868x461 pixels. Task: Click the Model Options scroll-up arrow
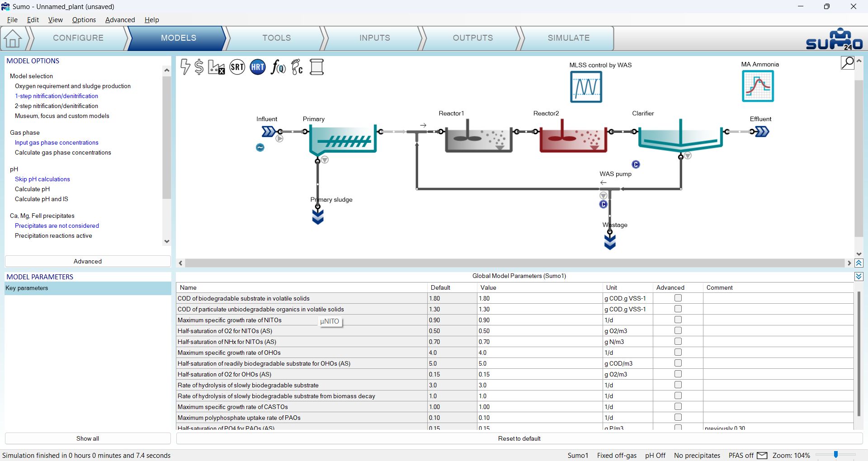coord(167,70)
